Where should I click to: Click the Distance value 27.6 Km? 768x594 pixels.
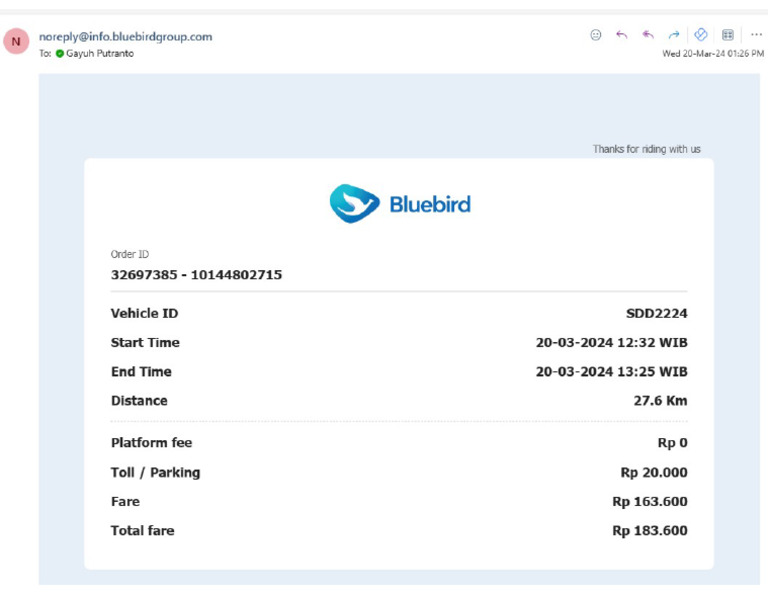[x=660, y=401]
